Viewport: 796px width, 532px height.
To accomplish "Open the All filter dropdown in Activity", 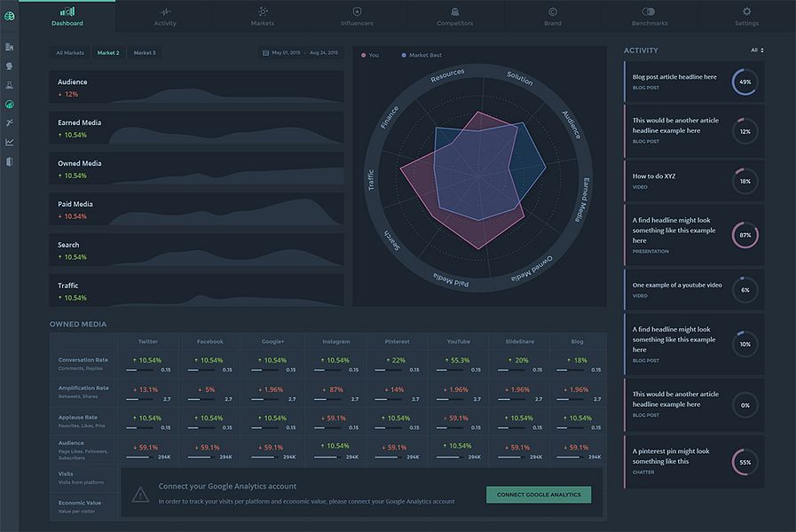I will click(757, 51).
